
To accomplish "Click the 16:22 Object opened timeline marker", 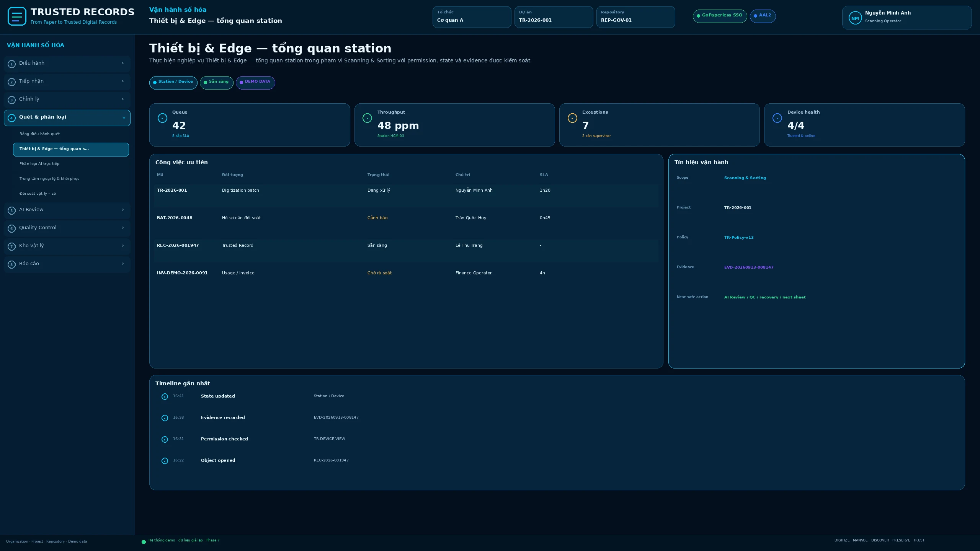I will pyautogui.click(x=165, y=461).
